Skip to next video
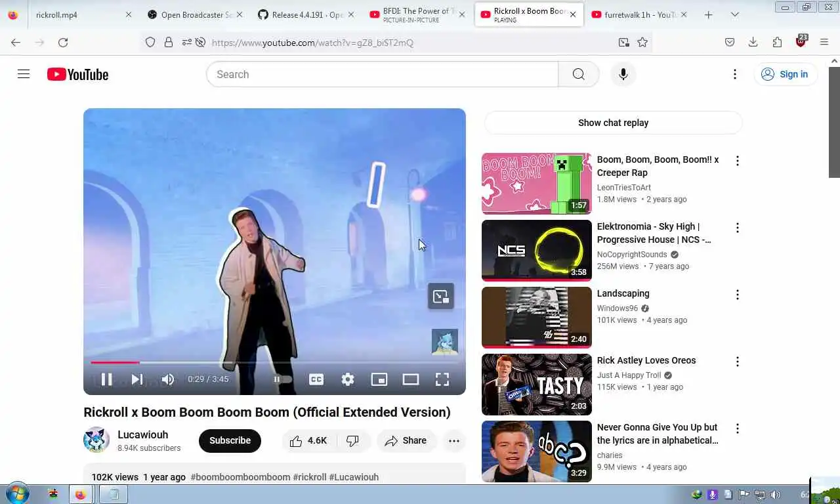 coord(136,379)
